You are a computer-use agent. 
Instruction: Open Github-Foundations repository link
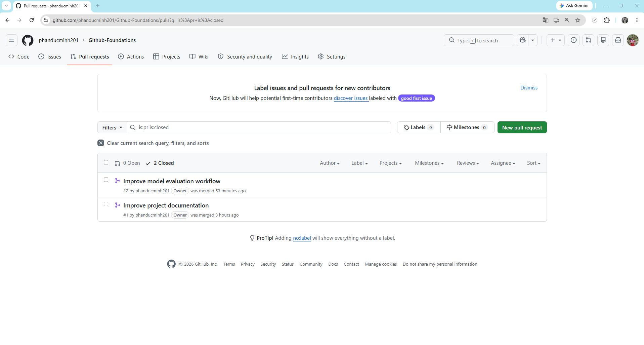[x=112, y=40]
